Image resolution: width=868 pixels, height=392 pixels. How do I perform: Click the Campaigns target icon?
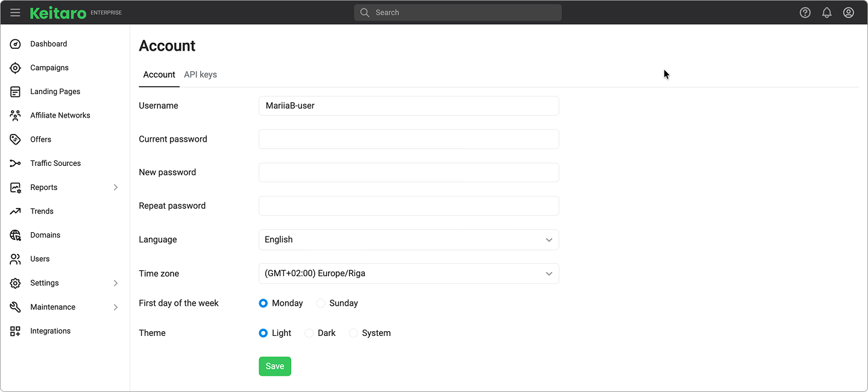16,68
